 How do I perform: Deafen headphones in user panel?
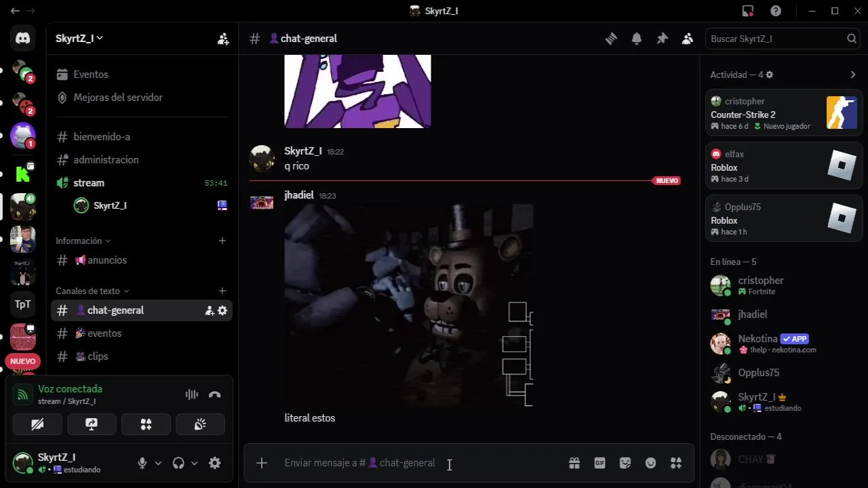click(x=178, y=464)
